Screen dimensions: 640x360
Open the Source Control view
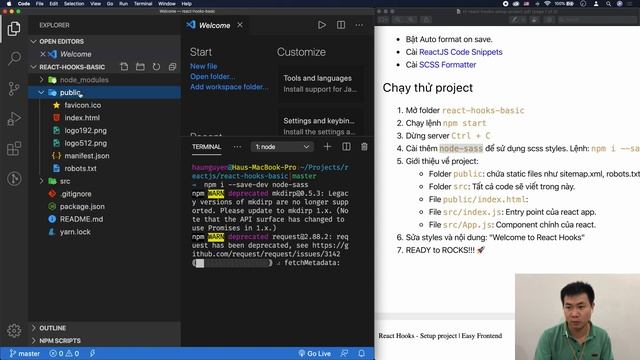pos(14,89)
